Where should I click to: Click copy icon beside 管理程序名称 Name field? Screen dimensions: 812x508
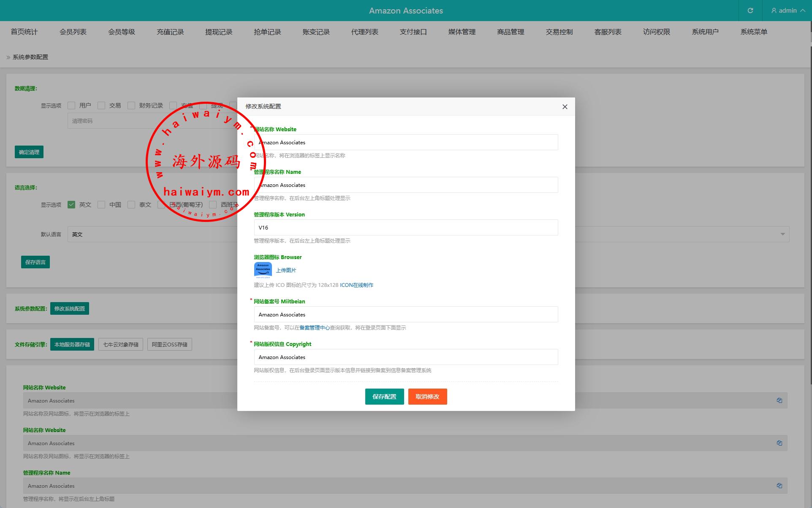click(779, 486)
